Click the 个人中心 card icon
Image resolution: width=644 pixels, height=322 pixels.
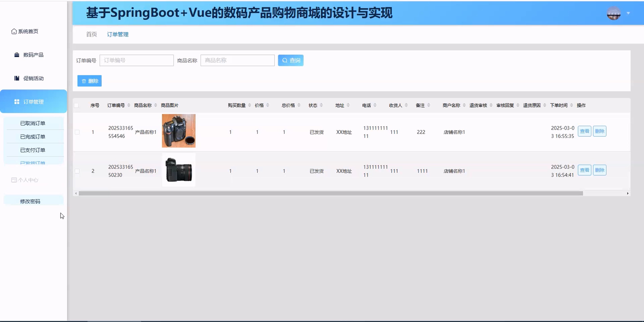tap(14, 180)
